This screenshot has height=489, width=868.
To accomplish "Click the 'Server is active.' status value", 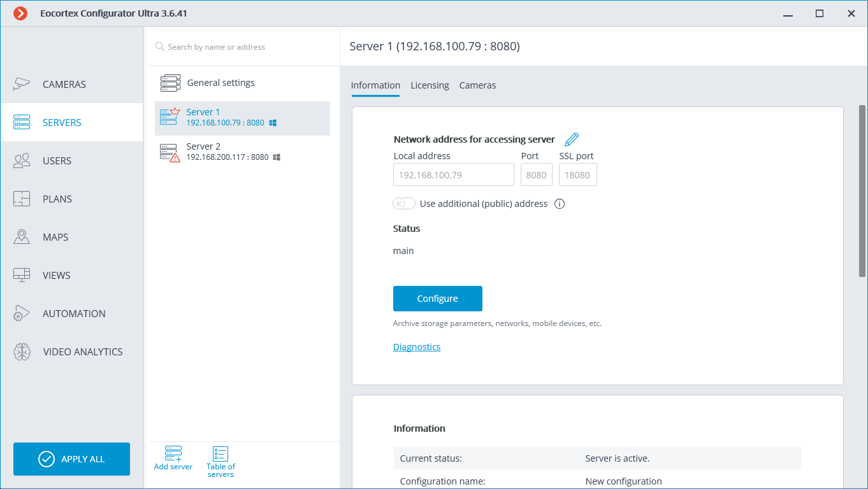I will pyautogui.click(x=618, y=458).
